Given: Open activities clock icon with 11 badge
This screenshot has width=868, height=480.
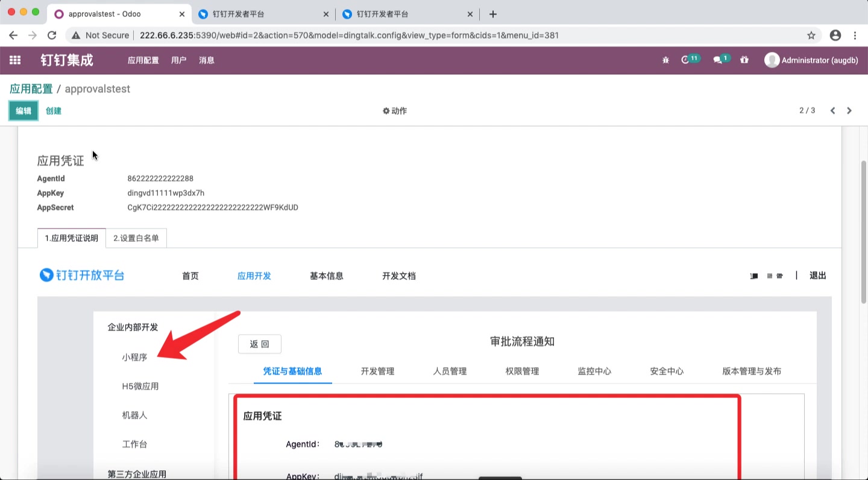Looking at the screenshot, I should pyautogui.click(x=690, y=60).
